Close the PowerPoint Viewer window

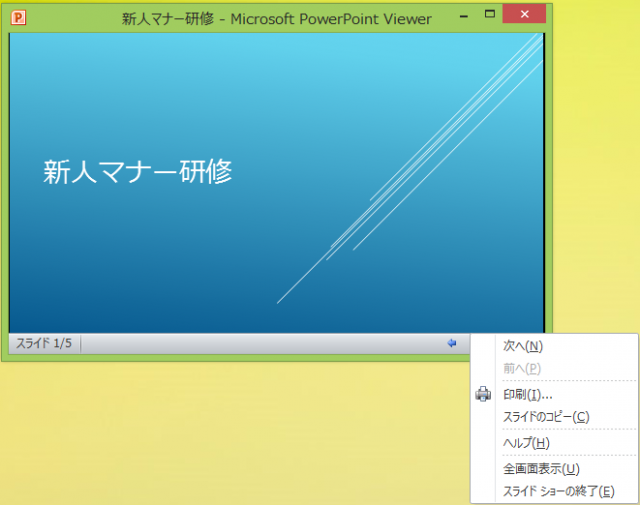pos(525,15)
